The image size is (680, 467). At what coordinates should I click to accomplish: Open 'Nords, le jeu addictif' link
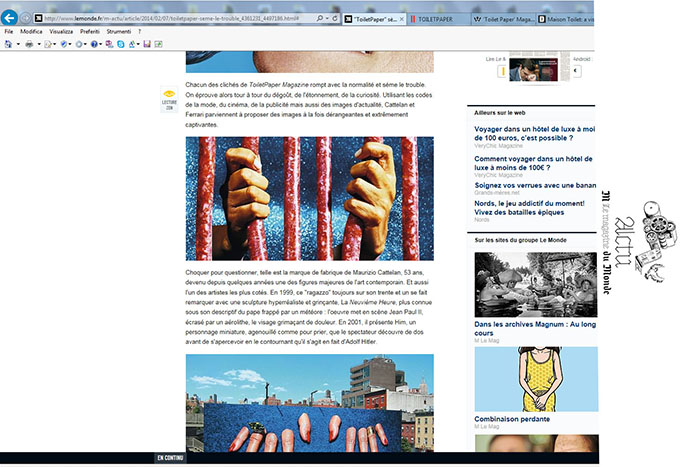pos(529,208)
